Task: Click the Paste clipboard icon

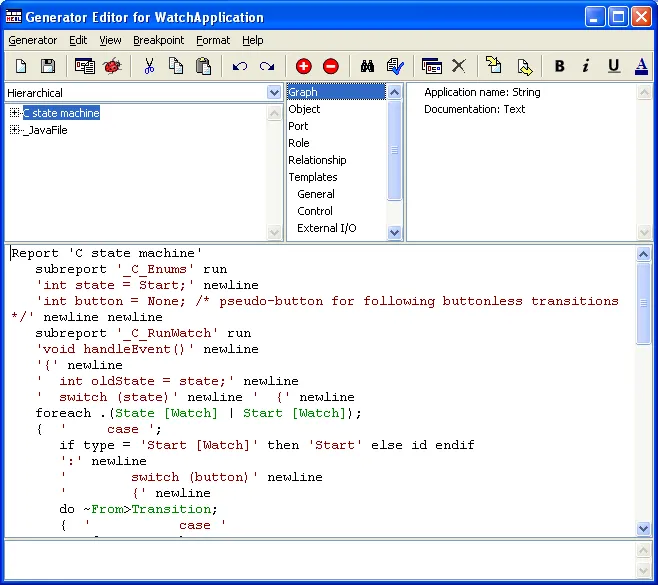Action: pyautogui.click(x=203, y=66)
